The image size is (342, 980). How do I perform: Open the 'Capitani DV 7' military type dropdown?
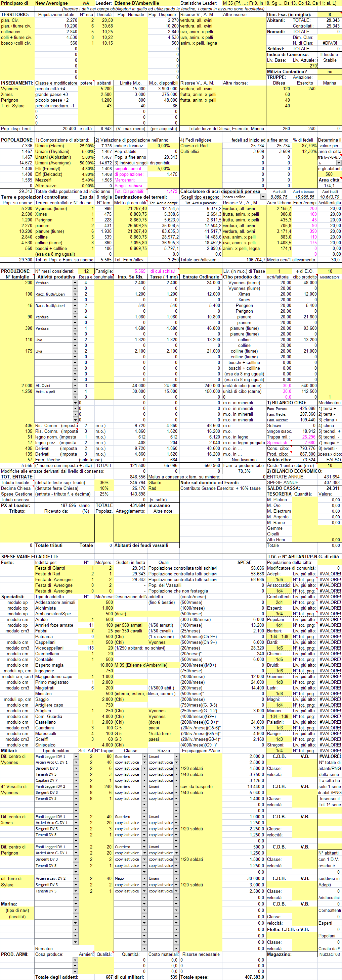pyautogui.click(x=76, y=780)
